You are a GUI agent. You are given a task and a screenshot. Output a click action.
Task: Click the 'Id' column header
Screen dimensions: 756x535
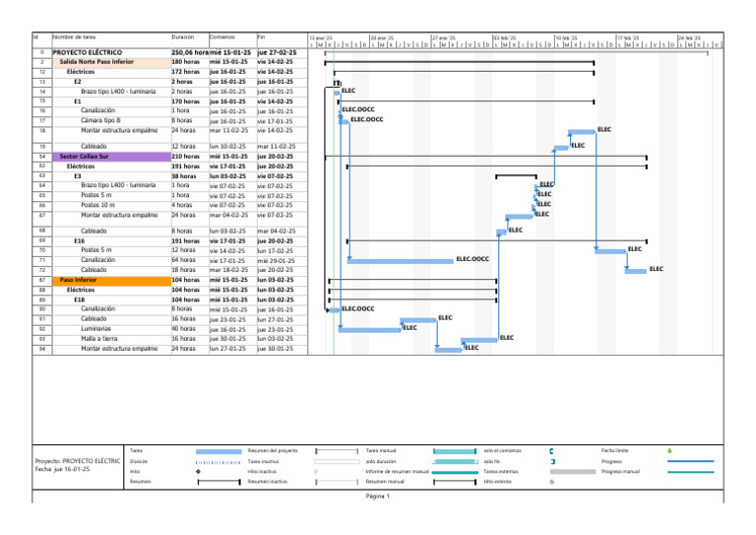point(35,36)
